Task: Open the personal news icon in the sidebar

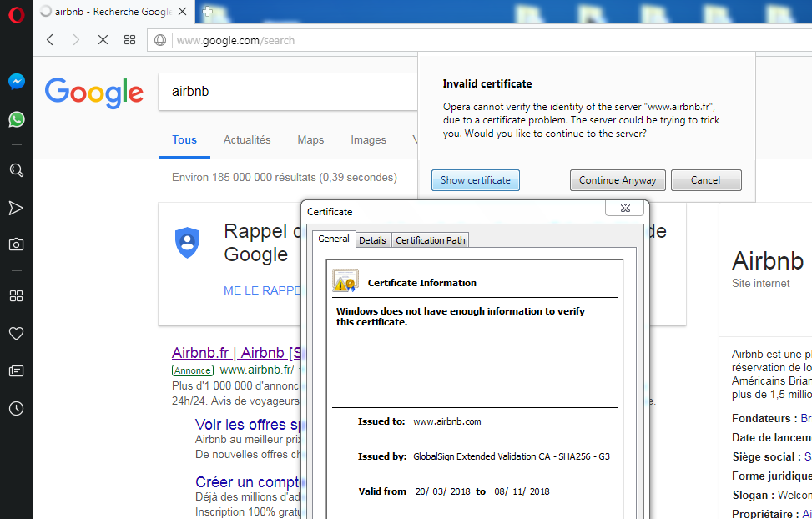Action: tap(16, 370)
